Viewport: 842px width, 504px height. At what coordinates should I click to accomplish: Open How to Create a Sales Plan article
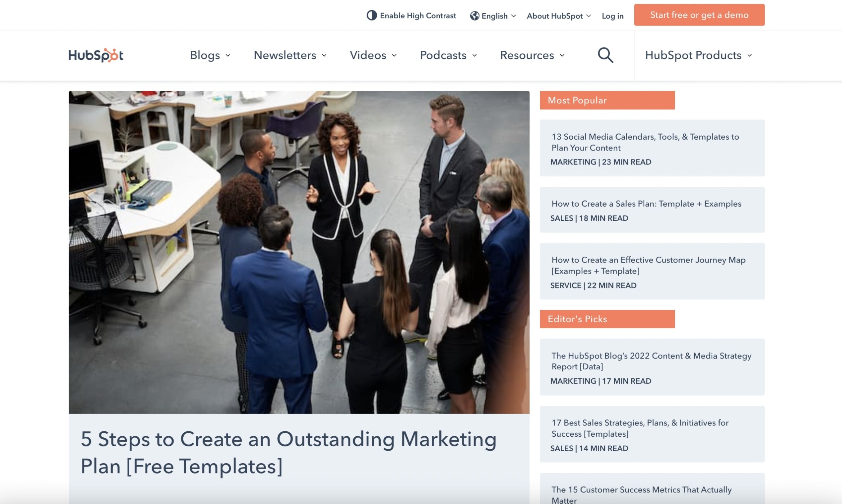[x=646, y=204]
